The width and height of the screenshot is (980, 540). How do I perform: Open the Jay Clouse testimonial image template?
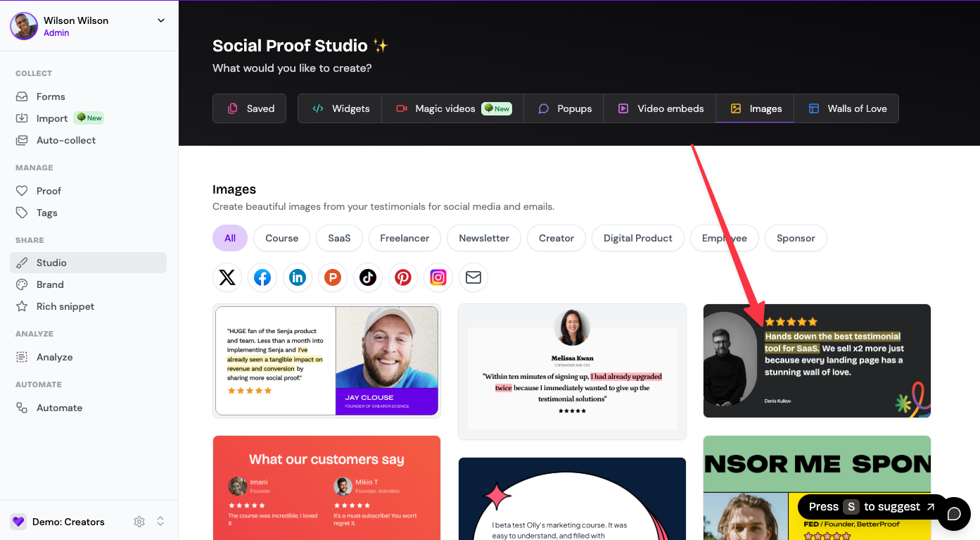pos(327,361)
